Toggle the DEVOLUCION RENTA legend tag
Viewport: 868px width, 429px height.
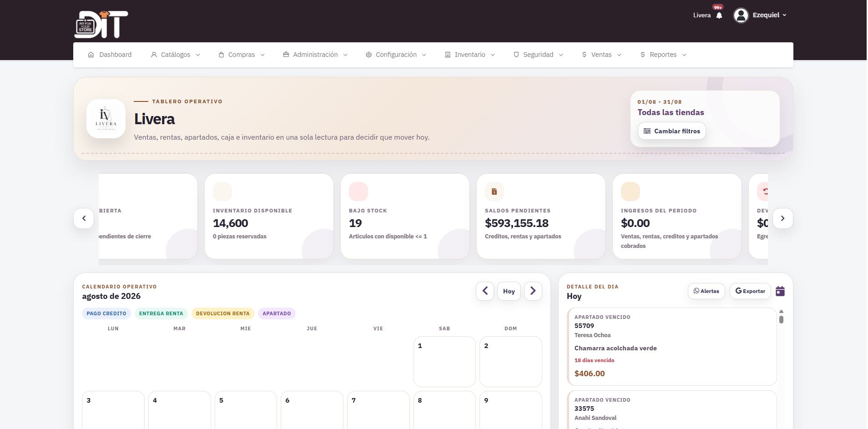tap(223, 313)
